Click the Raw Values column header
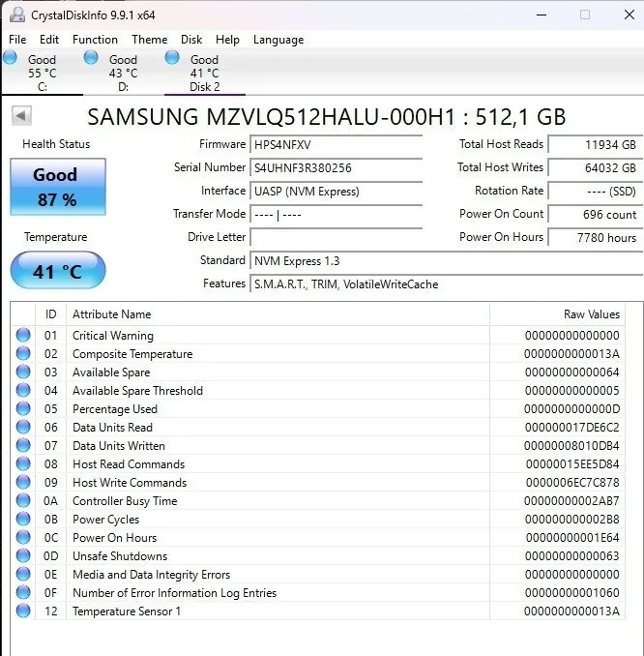 557,314
